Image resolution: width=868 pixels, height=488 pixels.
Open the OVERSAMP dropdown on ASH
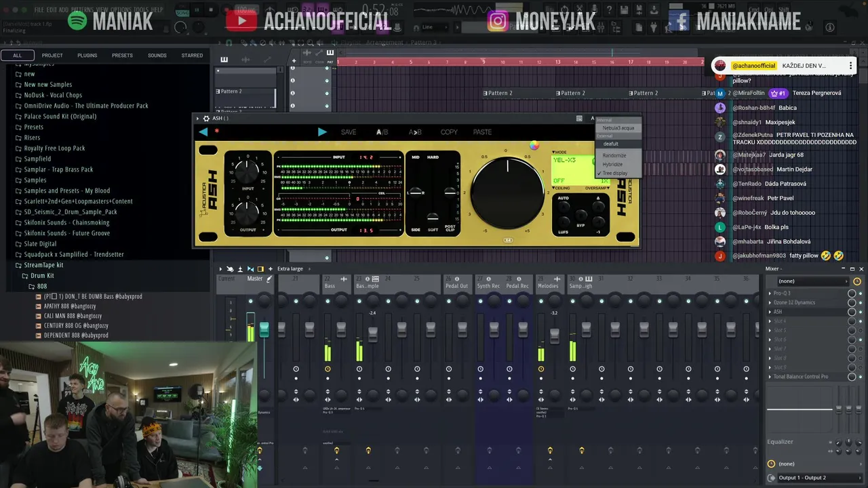click(596, 188)
